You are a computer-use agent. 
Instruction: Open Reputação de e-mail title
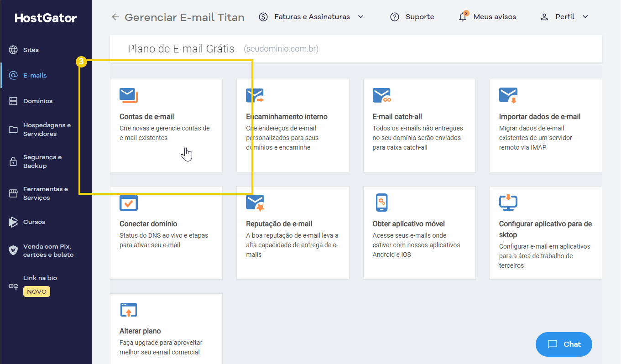(279, 224)
